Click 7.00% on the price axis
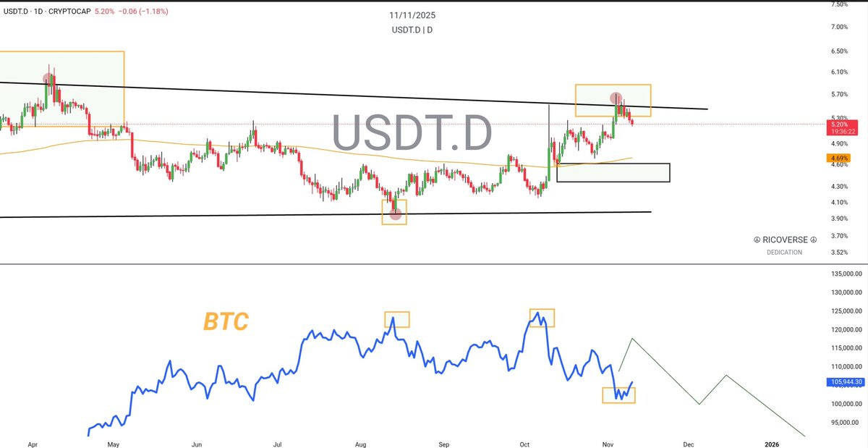 [839, 28]
